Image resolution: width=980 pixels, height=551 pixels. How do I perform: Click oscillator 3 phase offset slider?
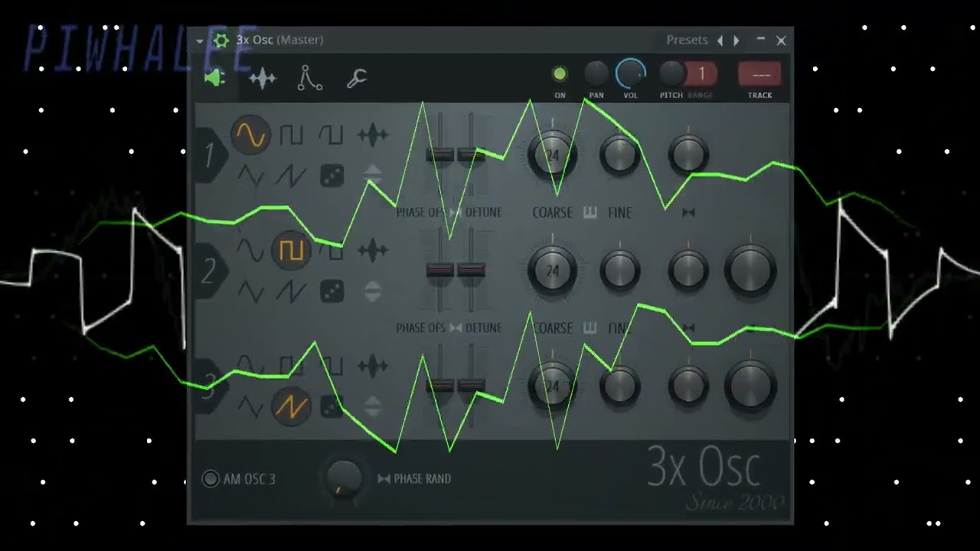pyautogui.click(x=440, y=385)
